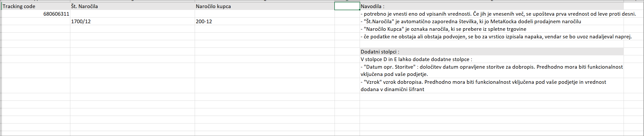The image size is (644, 136).
Task: Select the Tracking code header cell
Action: [x=36, y=6]
